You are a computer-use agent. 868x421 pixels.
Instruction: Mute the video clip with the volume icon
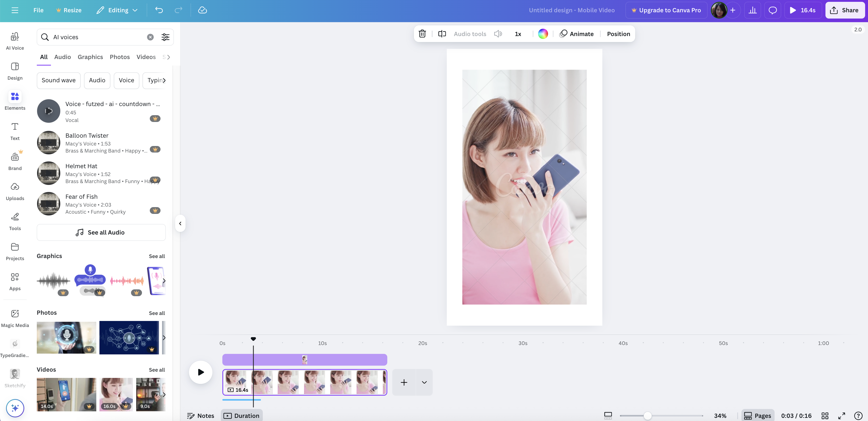[x=498, y=34]
